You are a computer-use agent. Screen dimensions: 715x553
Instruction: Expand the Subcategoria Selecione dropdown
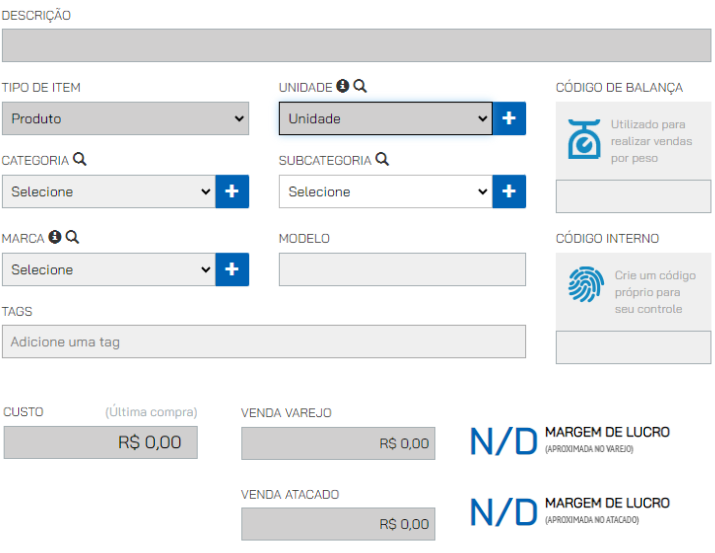point(386,191)
